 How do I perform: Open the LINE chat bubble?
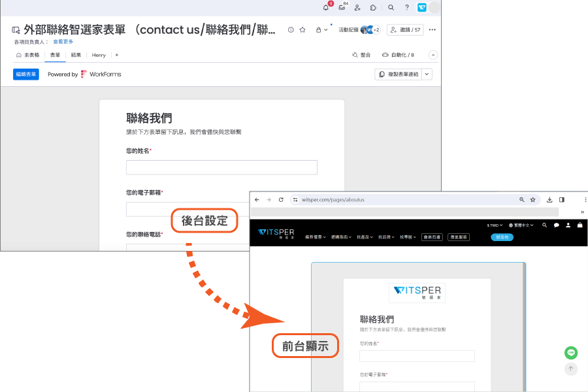(571, 353)
